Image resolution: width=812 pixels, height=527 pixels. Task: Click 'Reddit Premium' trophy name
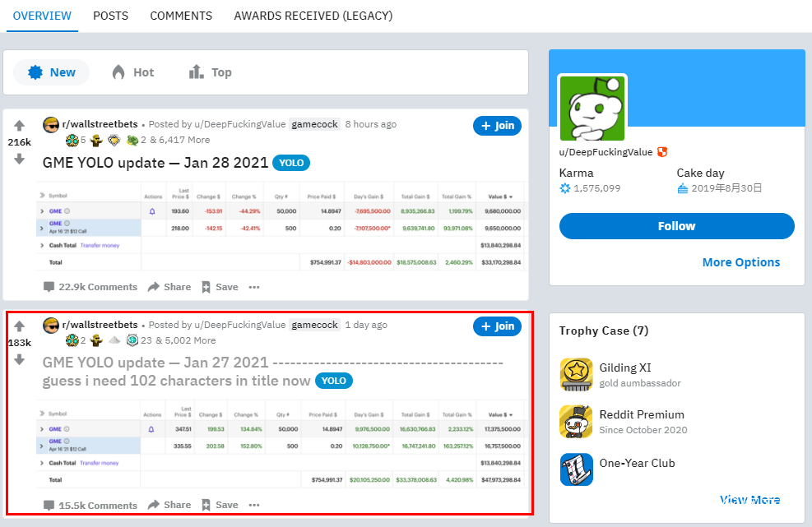(x=642, y=414)
